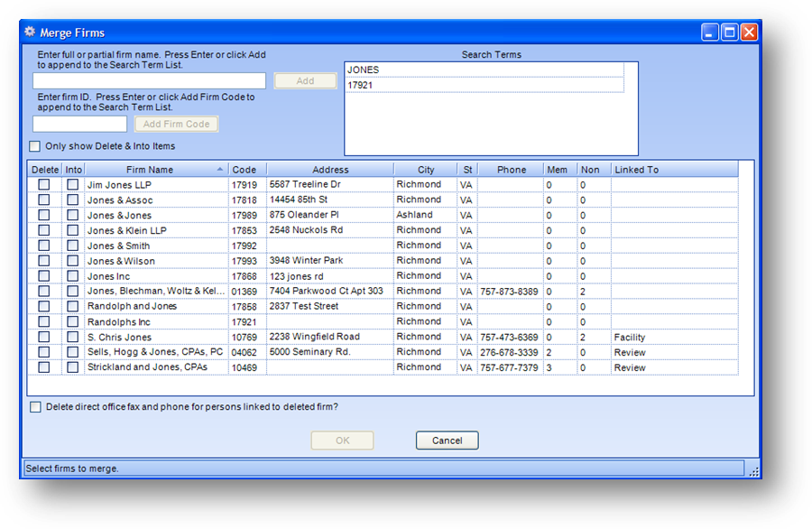Click firm code 10469
Image resolution: width=812 pixels, height=529 pixels.
[x=245, y=367]
